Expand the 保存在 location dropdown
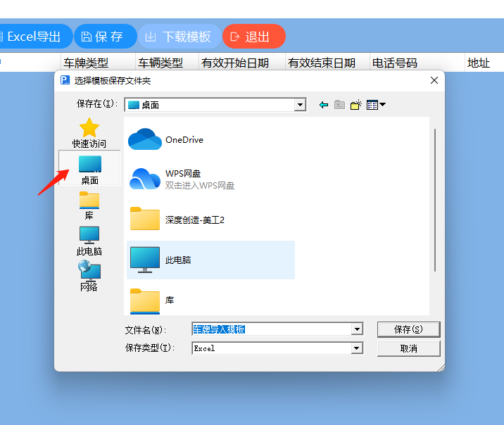Screen dimensions: 504x425 (x=300, y=105)
